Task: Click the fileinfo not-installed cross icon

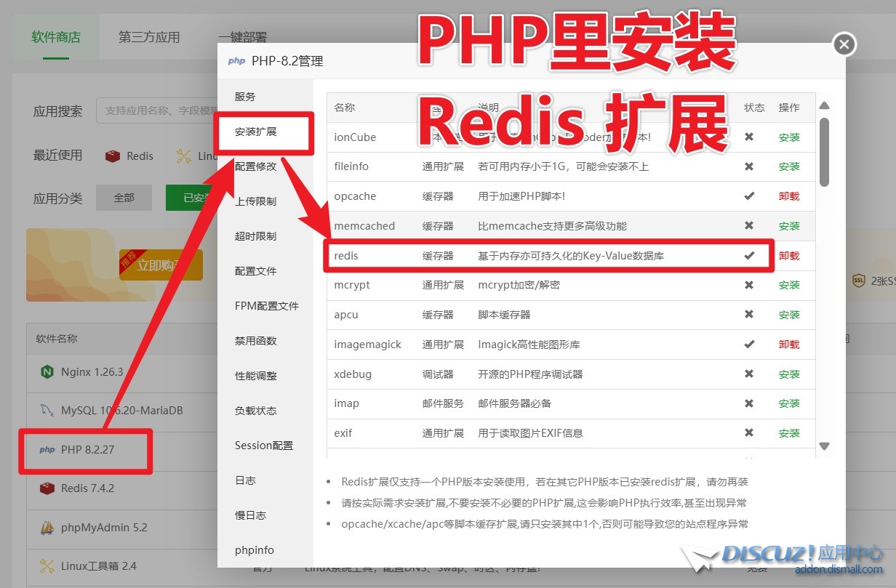Action: 749,166
